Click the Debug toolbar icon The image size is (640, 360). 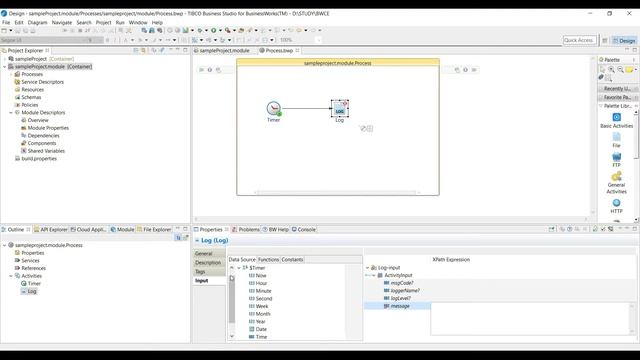(x=200, y=30)
